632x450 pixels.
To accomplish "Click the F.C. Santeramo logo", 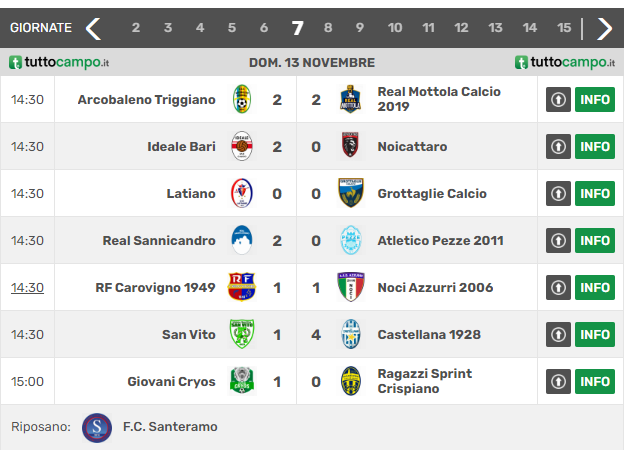I will 97,427.
